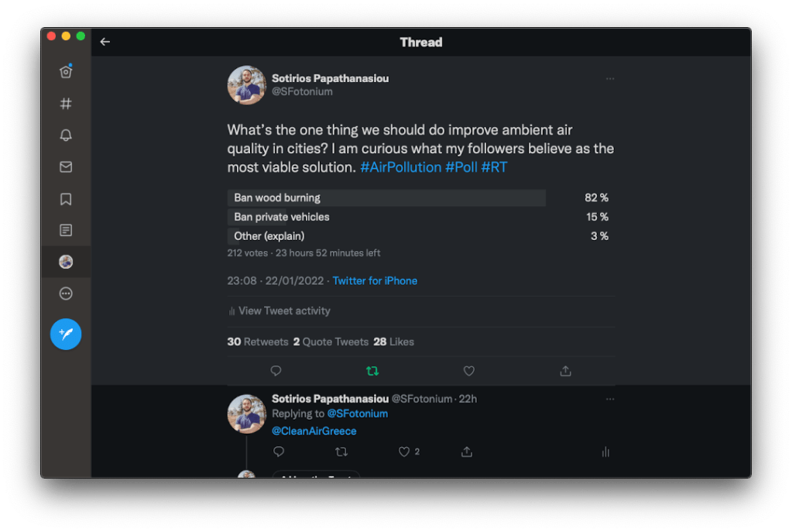792x532 pixels.
Task: Open Lists icon in sidebar
Action: 66,230
